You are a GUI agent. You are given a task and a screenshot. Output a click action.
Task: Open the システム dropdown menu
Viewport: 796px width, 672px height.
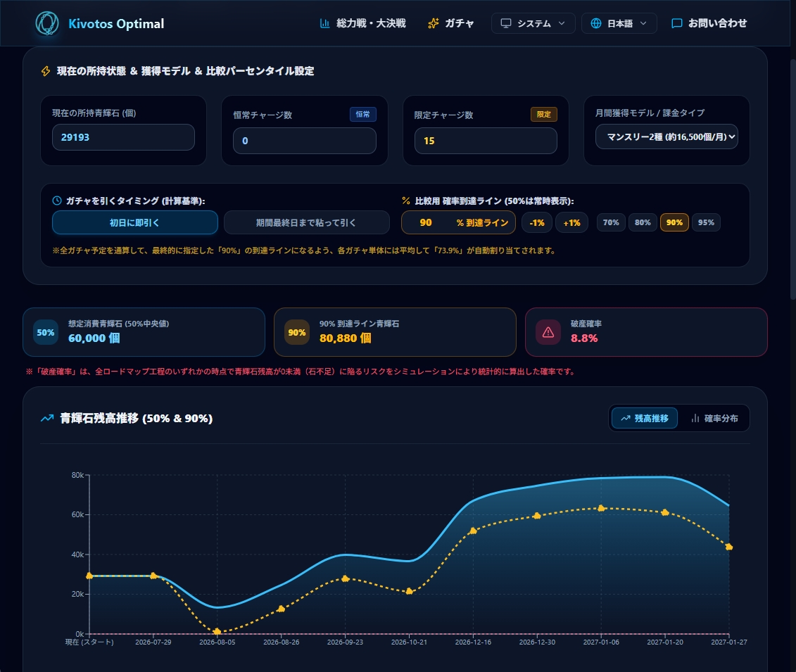click(533, 23)
